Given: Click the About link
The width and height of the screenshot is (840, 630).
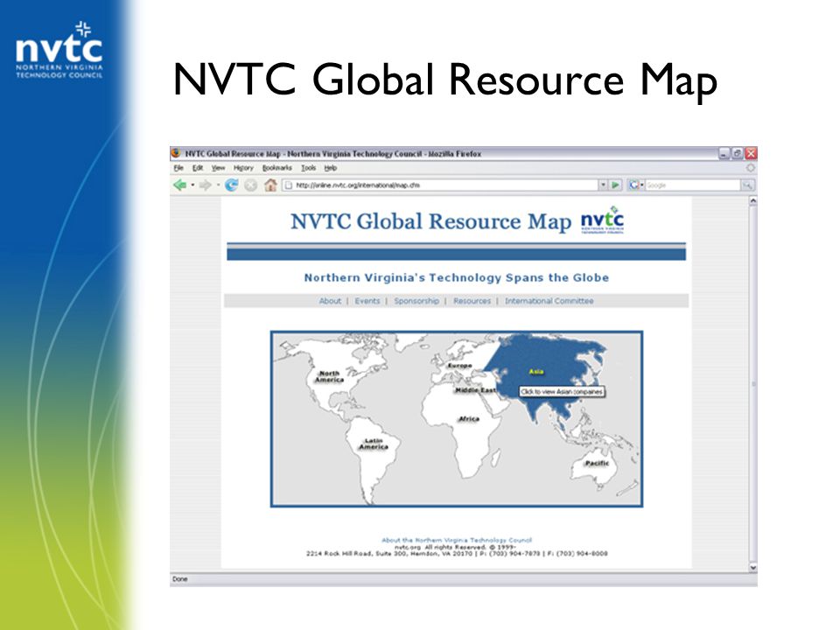Looking at the screenshot, I should click(330, 301).
